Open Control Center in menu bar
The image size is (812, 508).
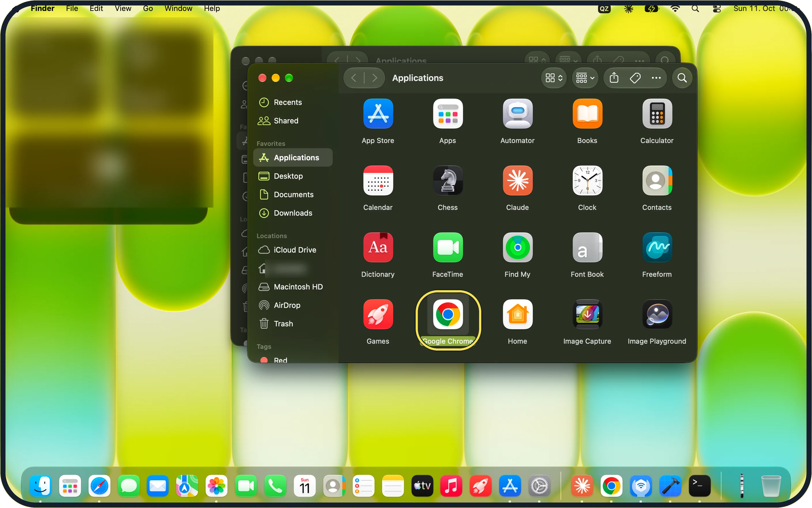click(x=716, y=9)
